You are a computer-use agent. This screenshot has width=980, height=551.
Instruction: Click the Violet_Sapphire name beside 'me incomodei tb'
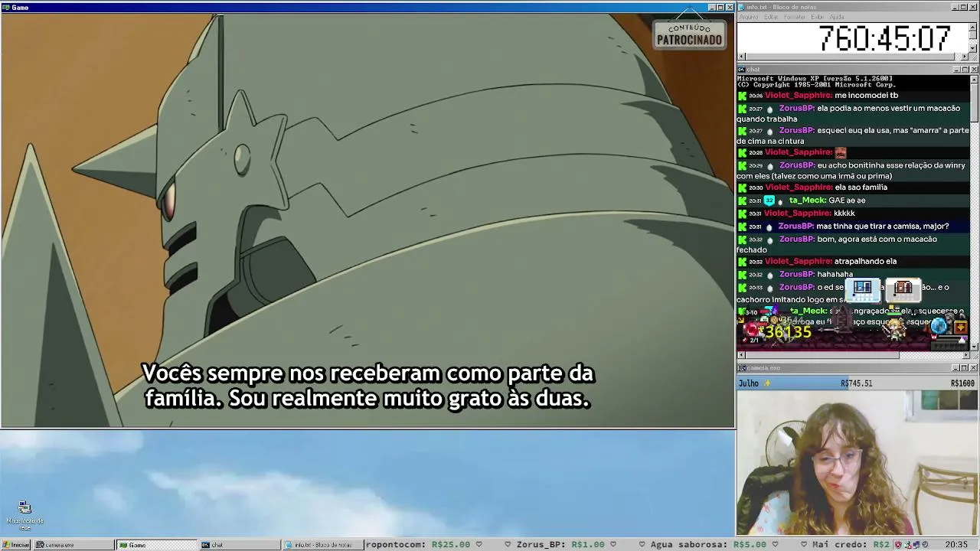tap(798, 96)
